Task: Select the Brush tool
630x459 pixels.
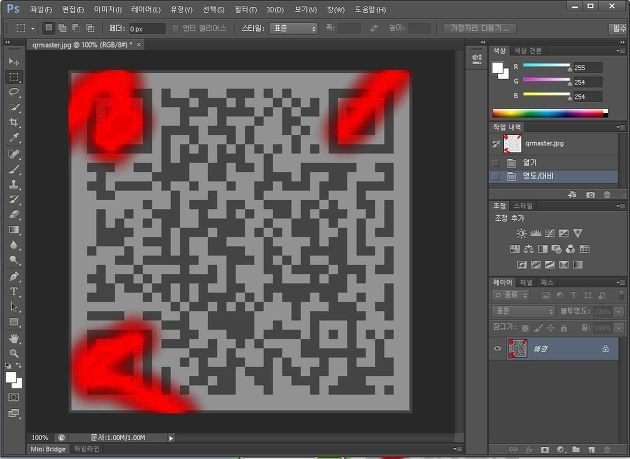Action: [14, 169]
